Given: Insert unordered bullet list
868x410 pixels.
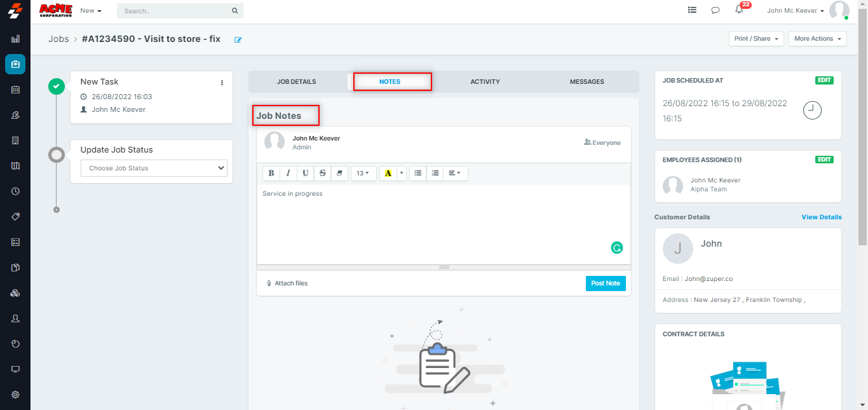Looking at the screenshot, I should pyautogui.click(x=417, y=173).
